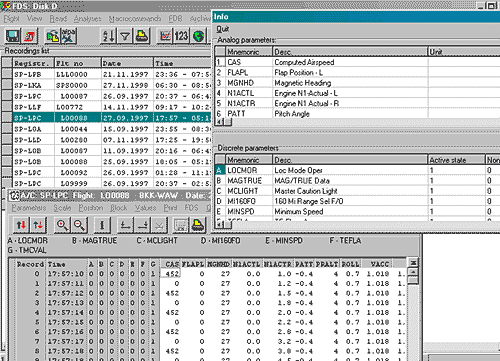500x361 pixels.
Task: Select FLAPL Flap Position row
Action: pyautogui.click(x=357, y=72)
